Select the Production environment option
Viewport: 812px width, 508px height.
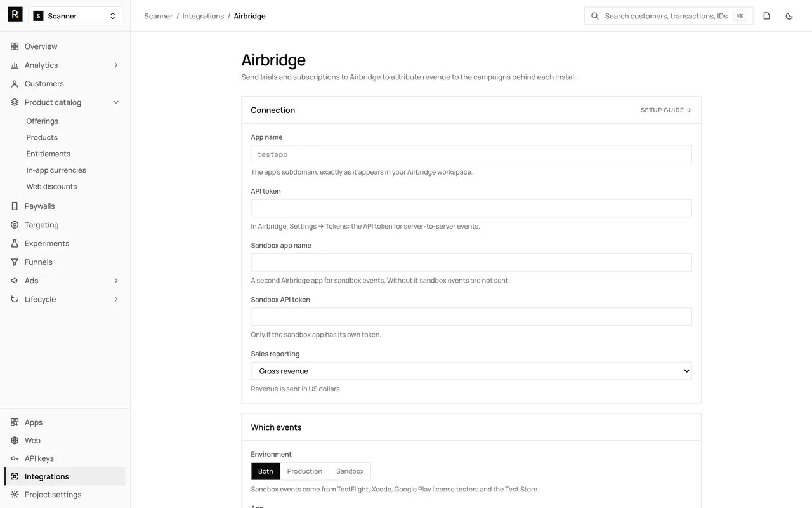pyautogui.click(x=304, y=471)
